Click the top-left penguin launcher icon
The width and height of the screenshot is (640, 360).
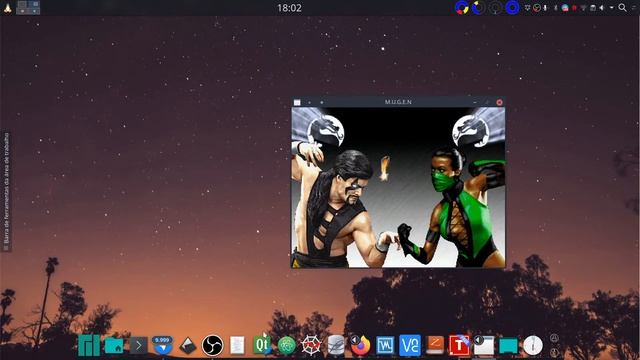7,8
